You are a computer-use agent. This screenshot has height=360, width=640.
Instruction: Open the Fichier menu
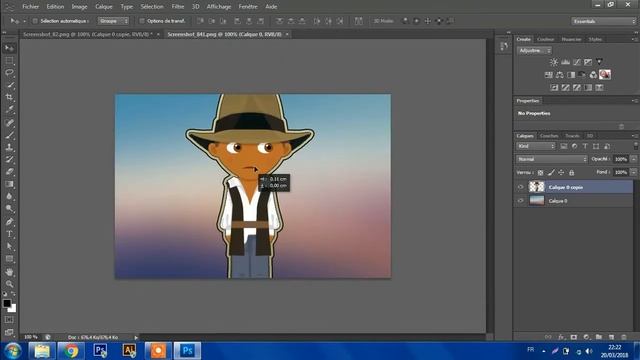click(31, 7)
